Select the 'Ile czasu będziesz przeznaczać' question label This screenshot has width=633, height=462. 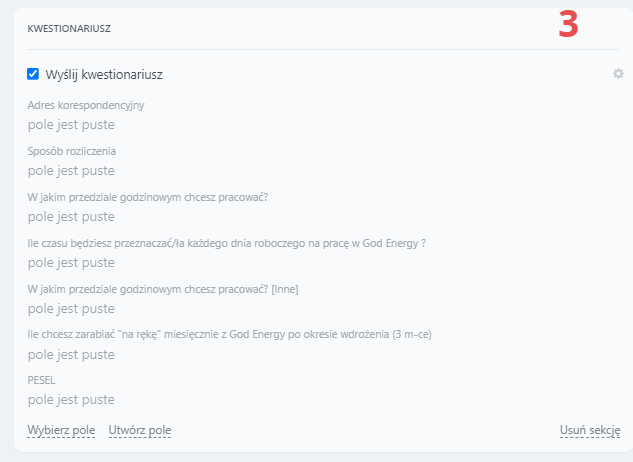click(x=227, y=243)
